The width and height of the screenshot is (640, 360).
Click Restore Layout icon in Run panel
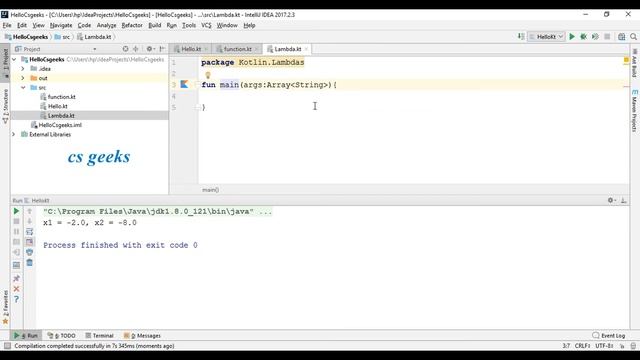[16, 265]
